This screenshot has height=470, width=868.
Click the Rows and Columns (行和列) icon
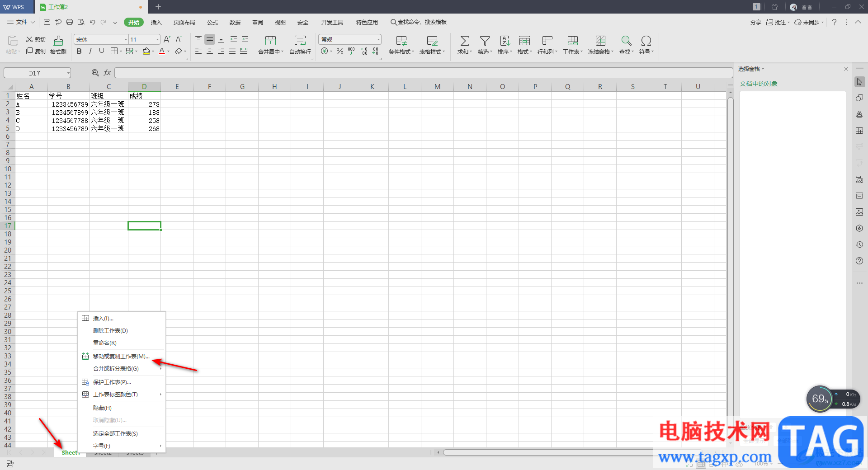tap(547, 41)
